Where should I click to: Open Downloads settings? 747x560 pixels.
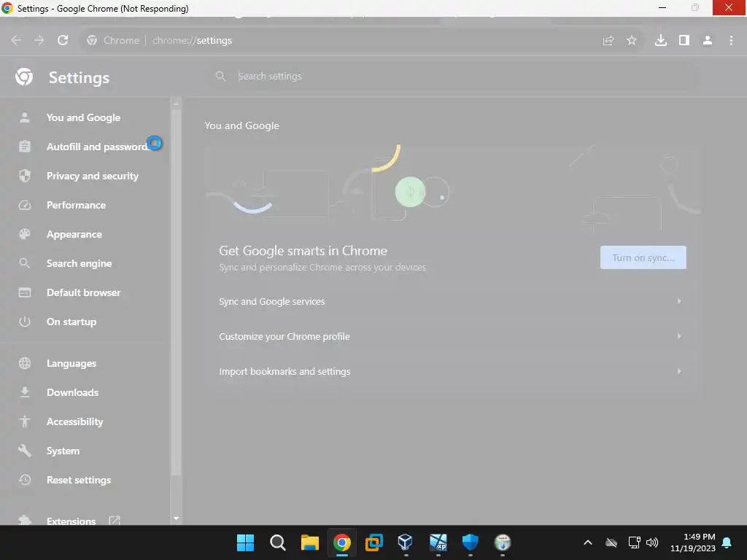click(72, 392)
